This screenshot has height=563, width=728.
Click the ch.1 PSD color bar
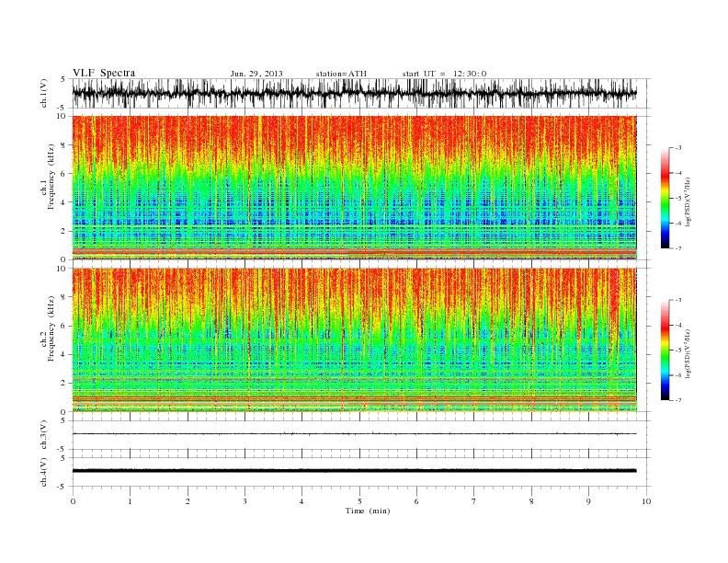coord(665,198)
